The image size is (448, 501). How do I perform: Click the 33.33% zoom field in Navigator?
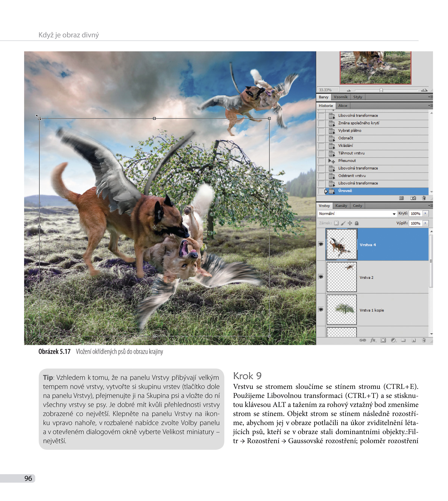(328, 90)
